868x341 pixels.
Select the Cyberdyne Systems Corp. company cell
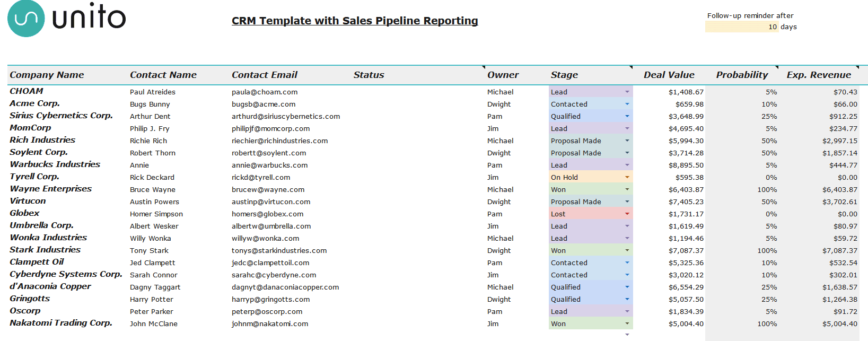point(66,274)
